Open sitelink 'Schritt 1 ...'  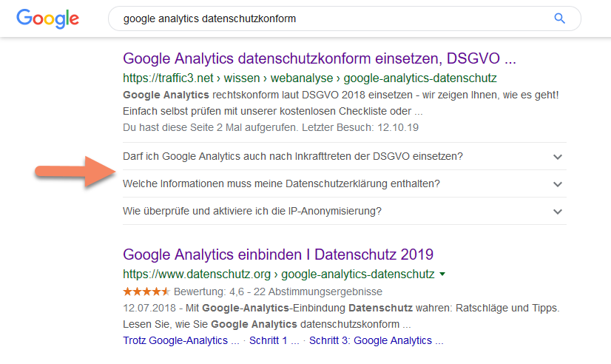tap(274, 340)
